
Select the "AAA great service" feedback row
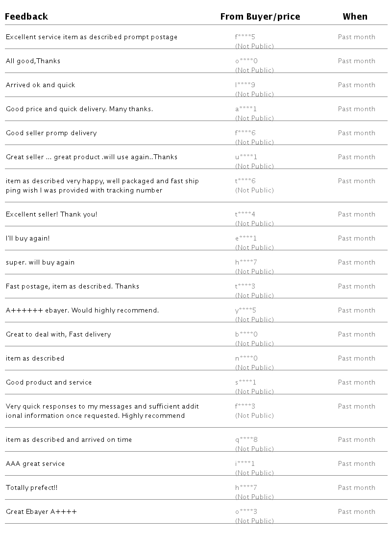click(x=35, y=464)
